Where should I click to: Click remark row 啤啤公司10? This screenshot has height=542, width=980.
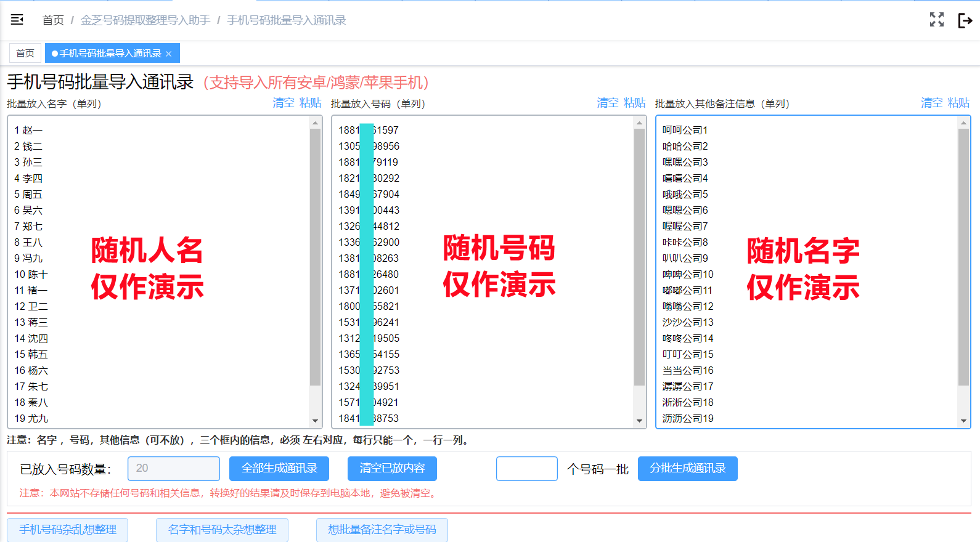click(x=688, y=274)
